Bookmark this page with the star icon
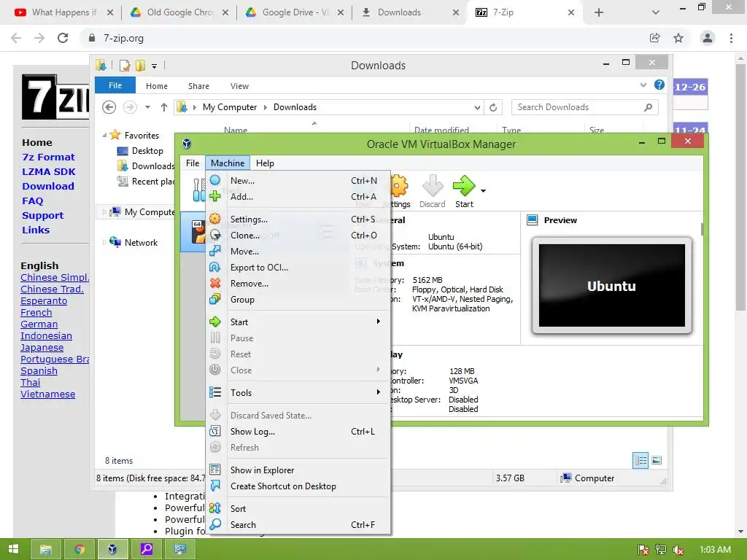This screenshot has width=747, height=560. point(678,38)
